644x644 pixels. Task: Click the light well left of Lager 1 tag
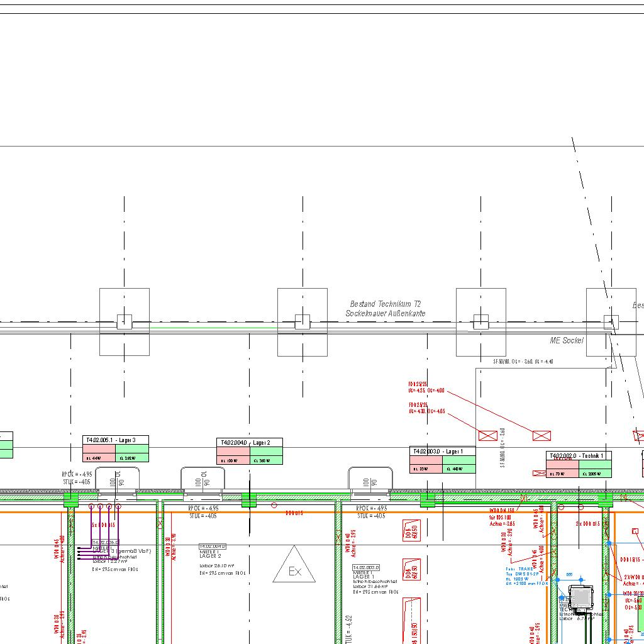(x=371, y=480)
